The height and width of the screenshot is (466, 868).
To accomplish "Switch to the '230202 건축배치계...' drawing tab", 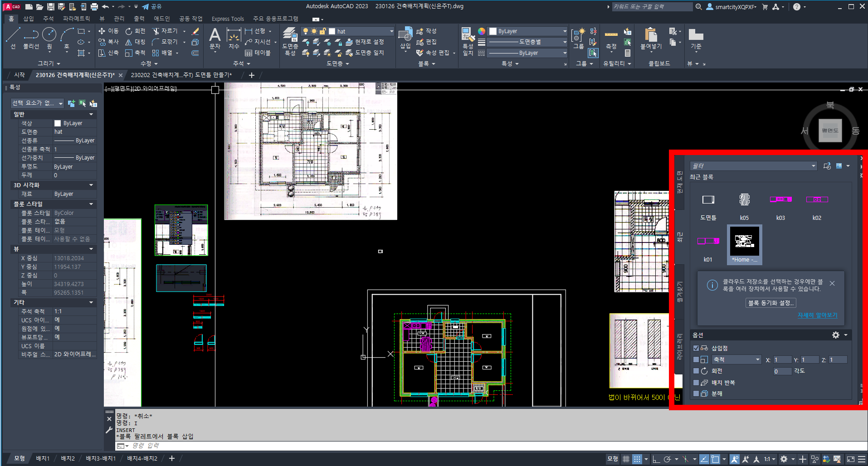I will (x=181, y=75).
